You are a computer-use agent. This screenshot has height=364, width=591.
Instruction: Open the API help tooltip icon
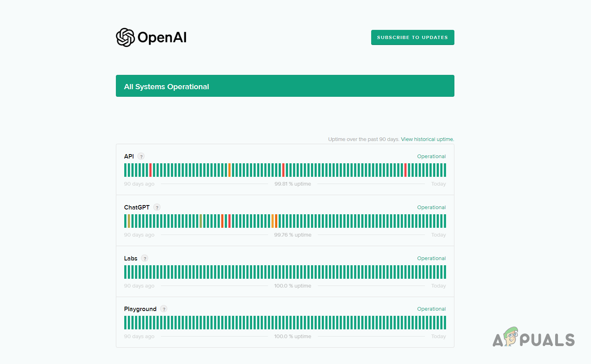click(x=142, y=156)
